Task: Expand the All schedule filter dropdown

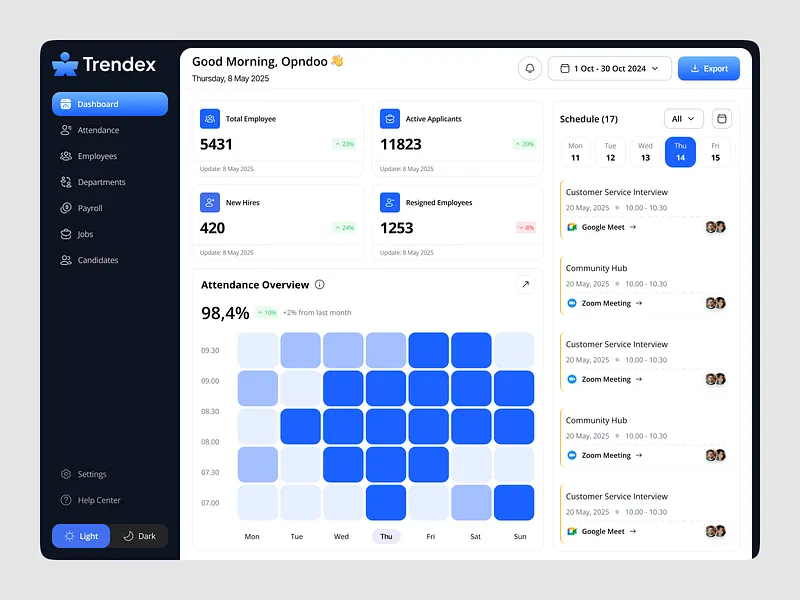Action: coord(683,118)
